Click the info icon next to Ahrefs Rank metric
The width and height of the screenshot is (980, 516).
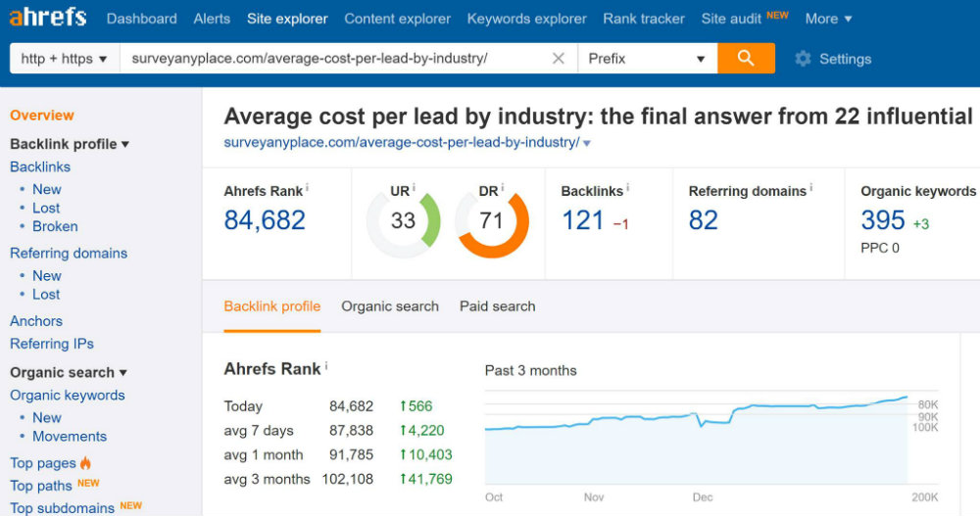(307, 187)
